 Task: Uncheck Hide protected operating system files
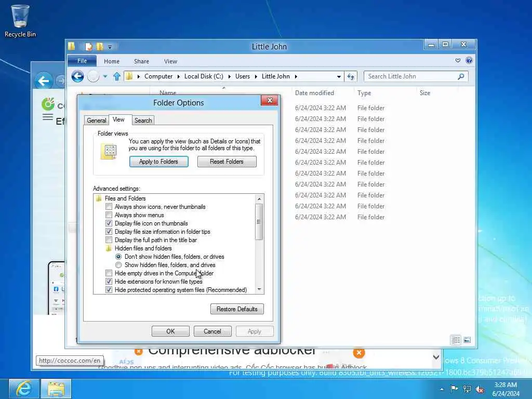(109, 290)
